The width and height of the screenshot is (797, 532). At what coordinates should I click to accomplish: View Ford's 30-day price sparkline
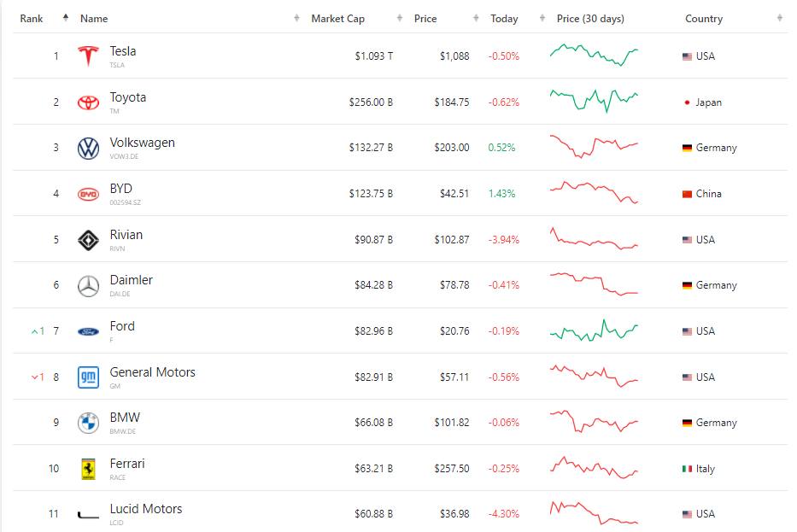[594, 330]
